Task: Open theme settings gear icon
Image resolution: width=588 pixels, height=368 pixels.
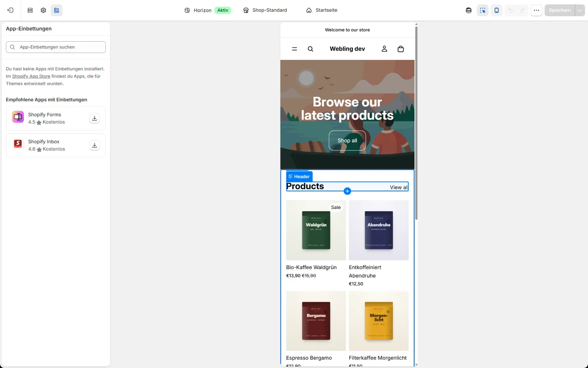Action: (43, 10)
